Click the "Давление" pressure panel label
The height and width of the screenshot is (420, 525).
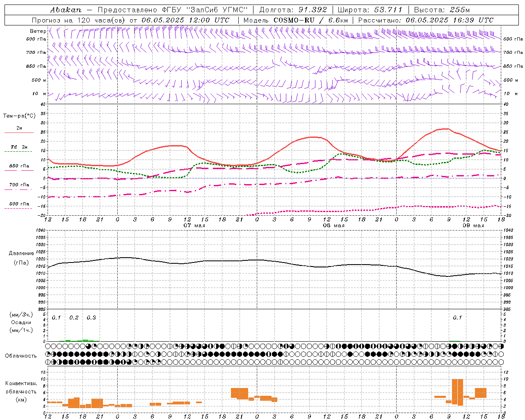[21, 253]
